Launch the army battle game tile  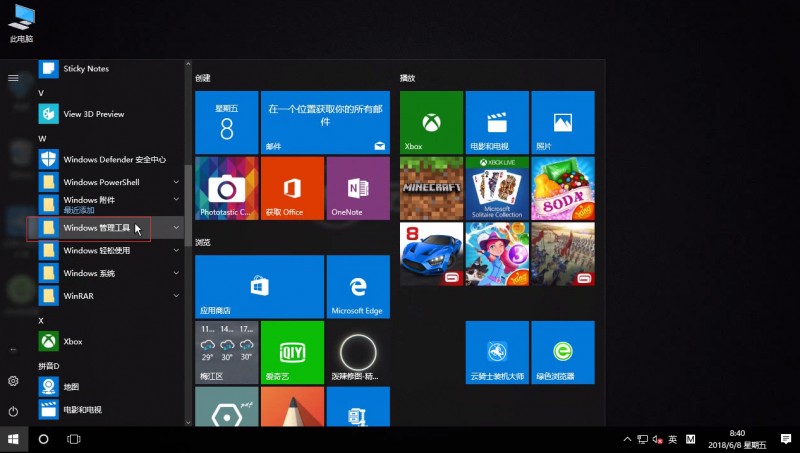563,254
